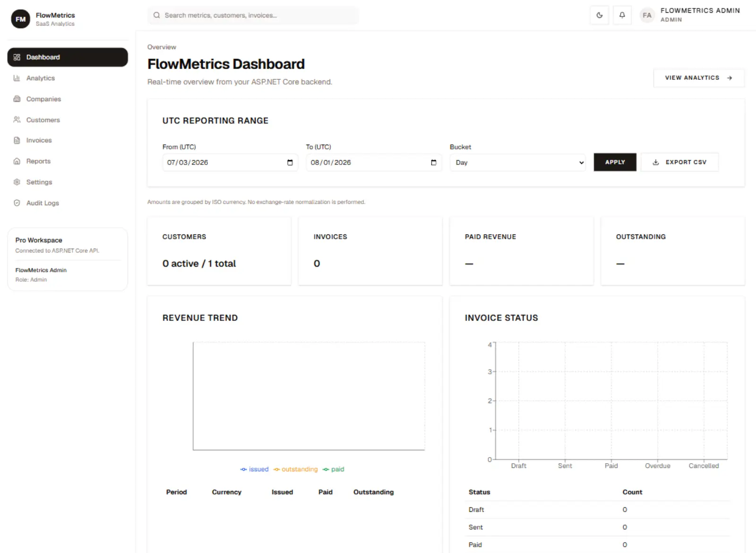Click the Draft row in status table

pyautogui.click(x=597, y=510)
